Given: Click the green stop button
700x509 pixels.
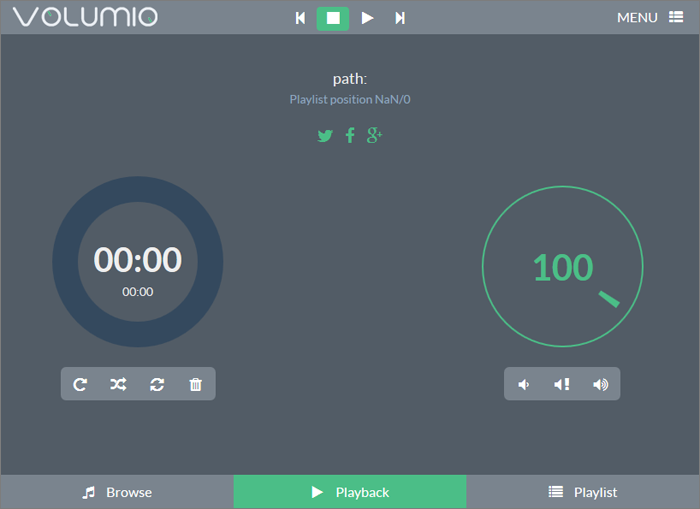Looking at the screenshot, I should pyautogui.click(x=333, y=19).
